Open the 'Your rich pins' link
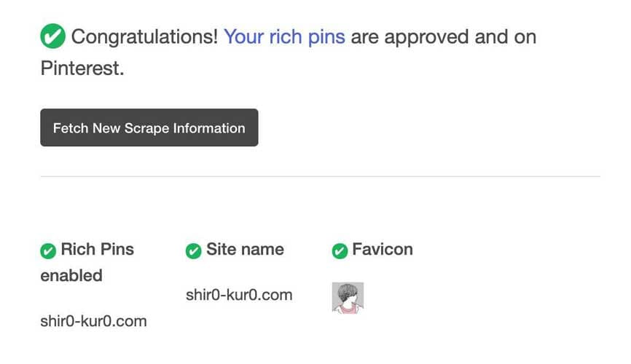Viewport: 631px width, 364px height. coord(284,37)
